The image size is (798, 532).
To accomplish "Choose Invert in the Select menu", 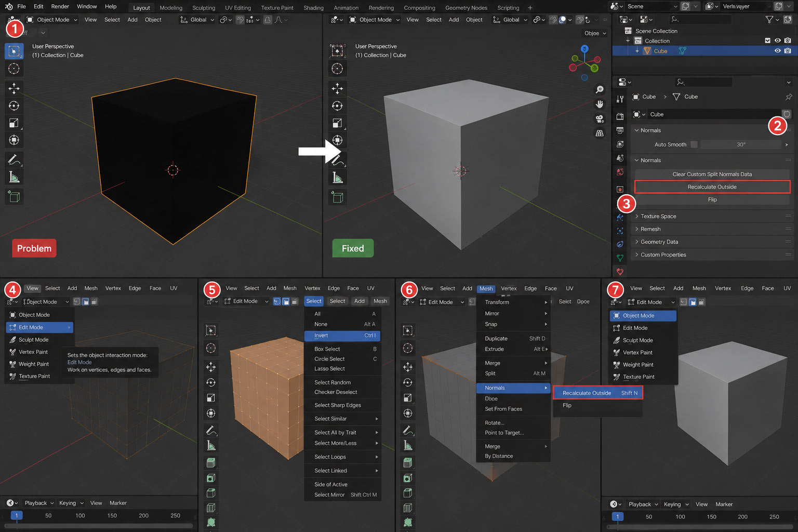I will pyautogui.click(x=342, y=336).
